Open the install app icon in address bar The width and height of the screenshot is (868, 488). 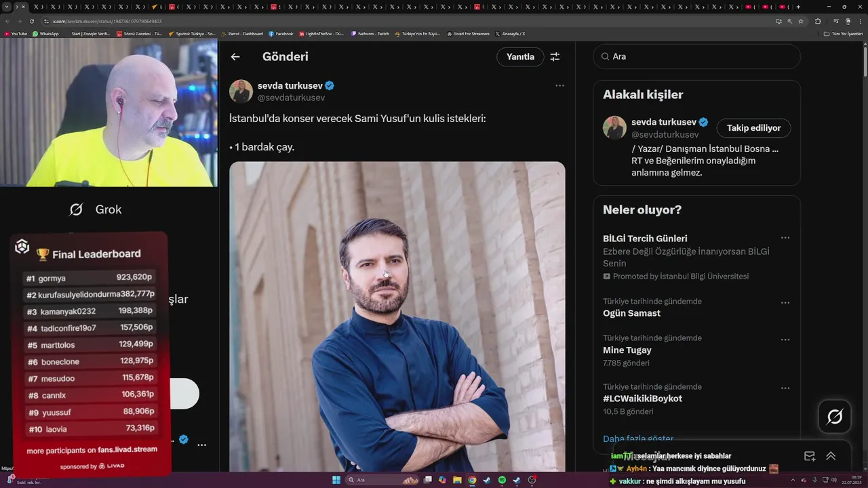point(778,21)
